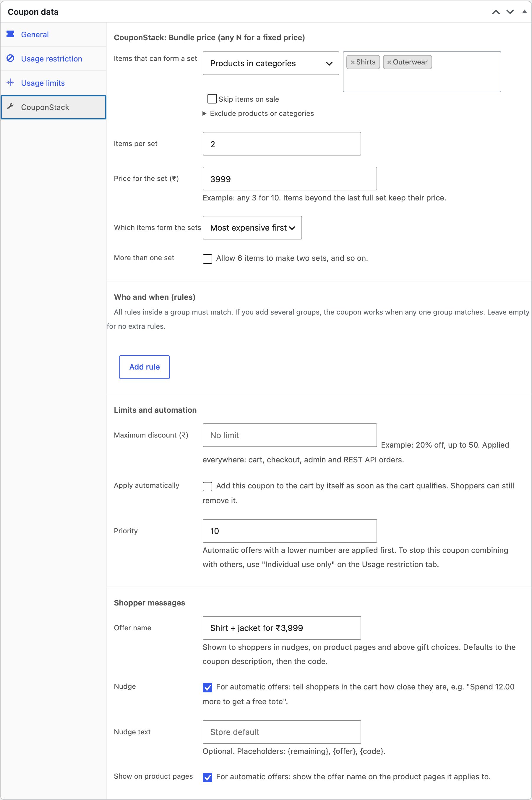The image size is (532, 800).
Task: Uncheck the Nudge checkbox
Action: coord(207,687)
